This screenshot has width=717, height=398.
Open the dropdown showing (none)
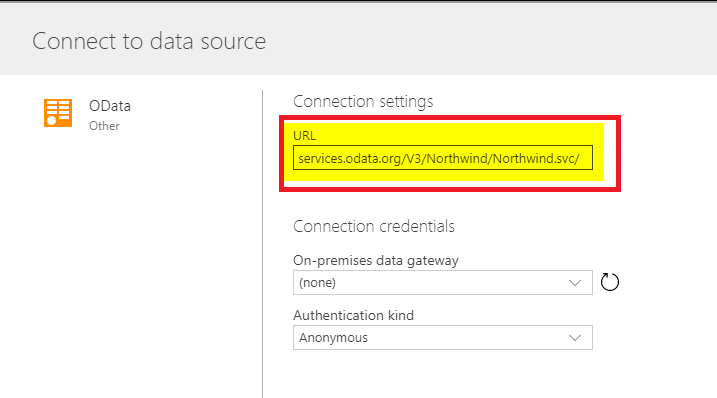[443, 282]
